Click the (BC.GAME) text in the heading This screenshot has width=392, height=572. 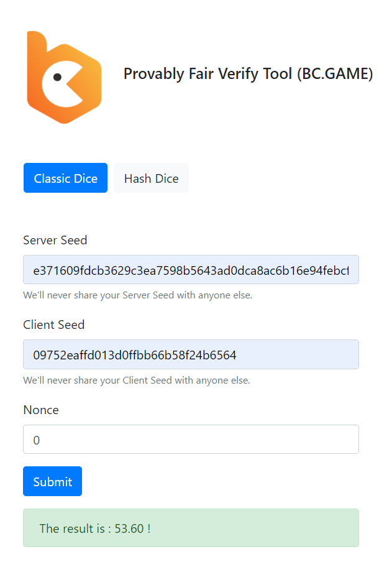coord(335,74)
